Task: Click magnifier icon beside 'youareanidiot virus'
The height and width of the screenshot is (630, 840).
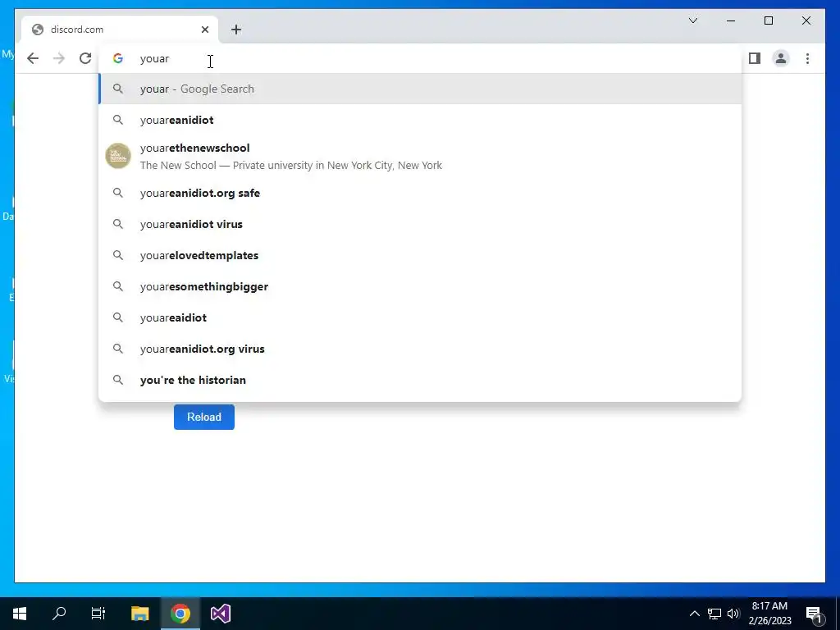Action: (x=118, y=224)
